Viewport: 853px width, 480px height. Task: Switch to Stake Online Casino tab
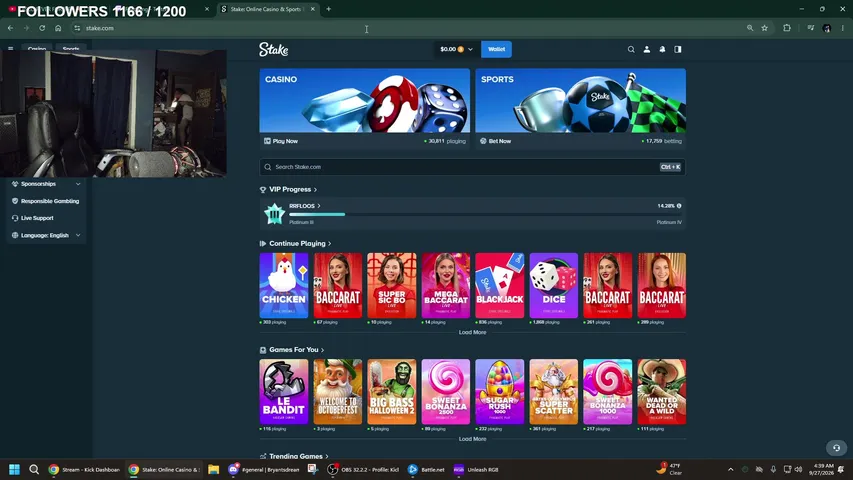[x=268, y=9]
